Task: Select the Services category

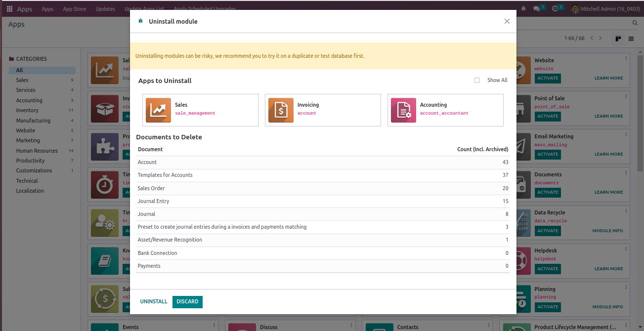Action: coord(42,90)
